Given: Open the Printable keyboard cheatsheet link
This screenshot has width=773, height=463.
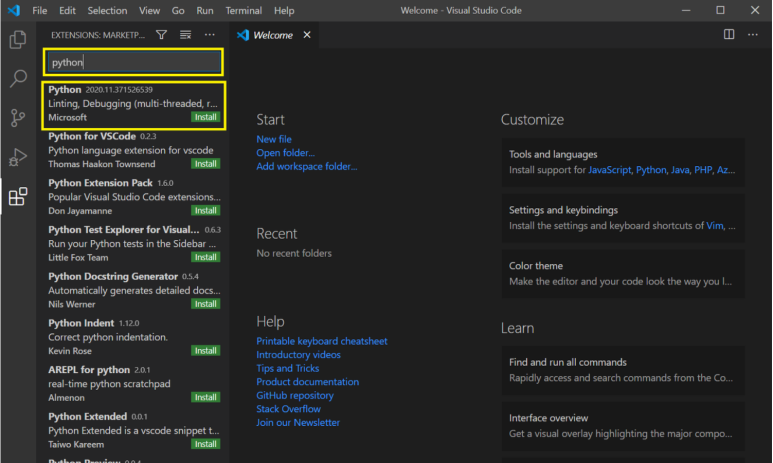Looking at the screenshot, I should tap(321, 341).
